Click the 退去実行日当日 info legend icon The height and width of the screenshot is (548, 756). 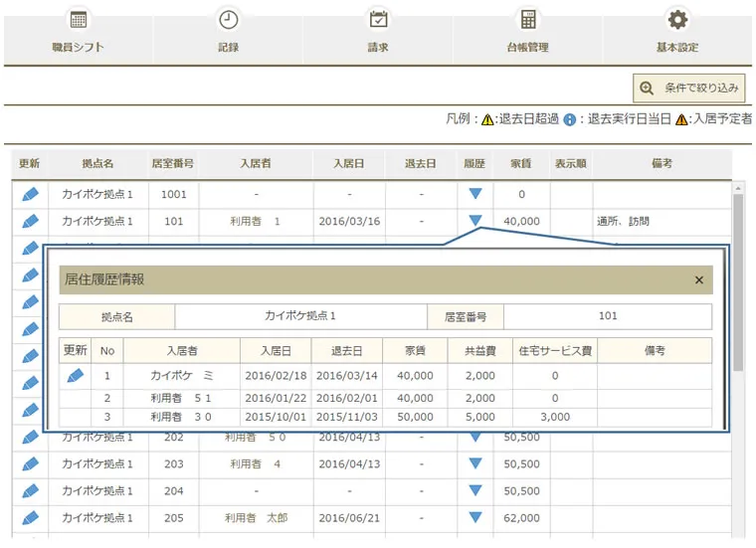569,119
